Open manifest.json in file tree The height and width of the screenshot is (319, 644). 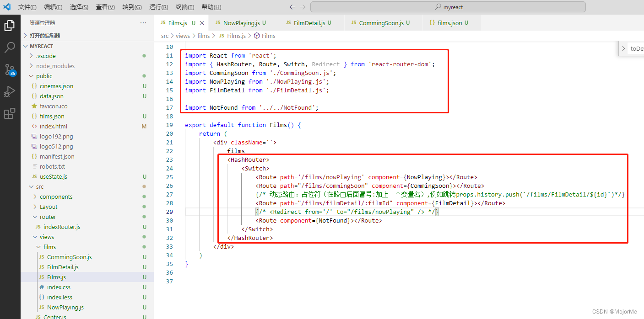coord(87,156)
